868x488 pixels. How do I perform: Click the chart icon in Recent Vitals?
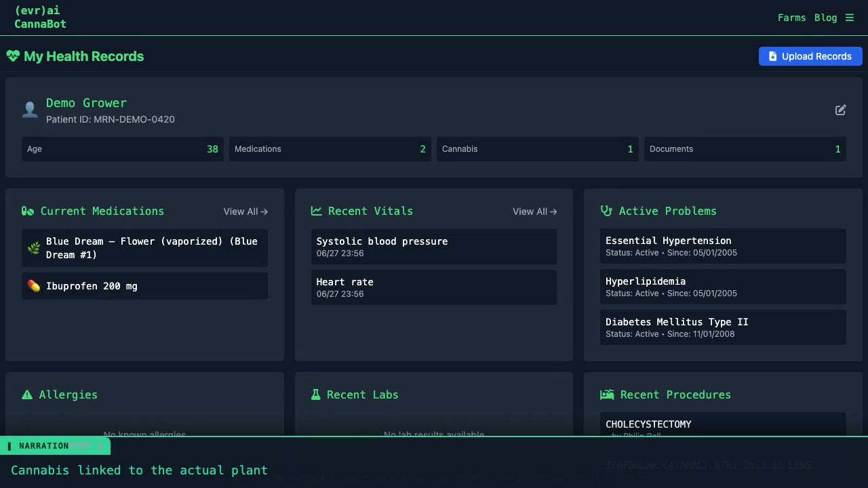tap(317, 211)
